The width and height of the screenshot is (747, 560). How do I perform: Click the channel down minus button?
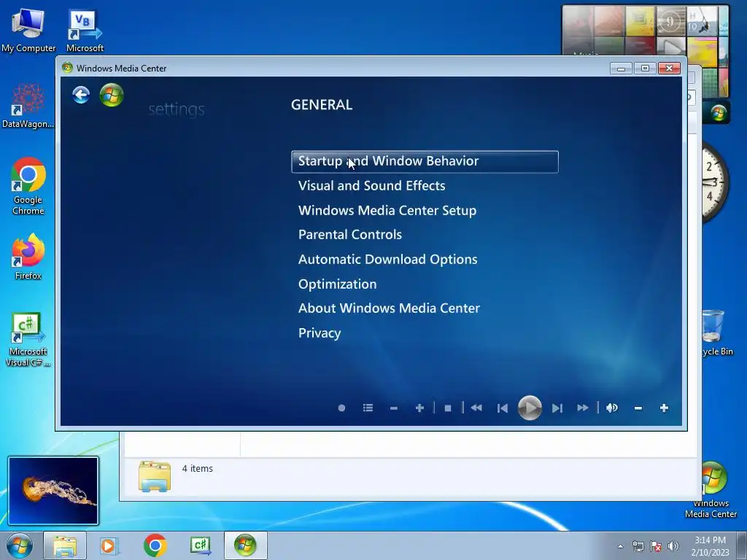(393, 408)
